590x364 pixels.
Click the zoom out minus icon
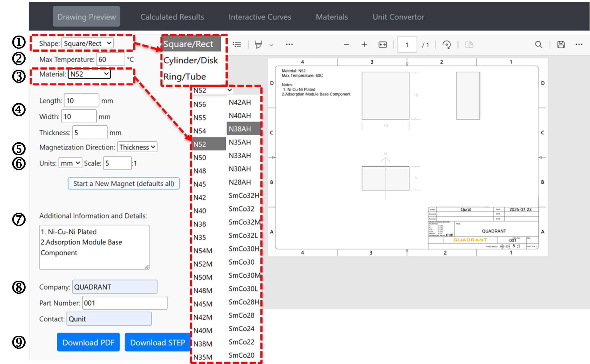coord(346,45)
